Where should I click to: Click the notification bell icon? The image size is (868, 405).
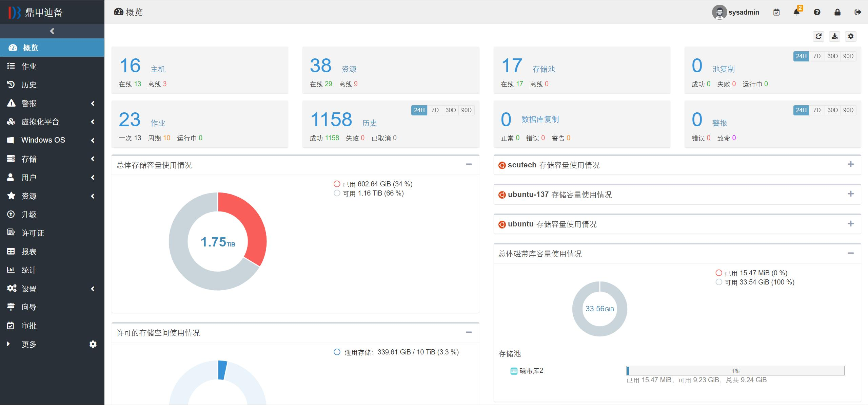click(796, 13)
